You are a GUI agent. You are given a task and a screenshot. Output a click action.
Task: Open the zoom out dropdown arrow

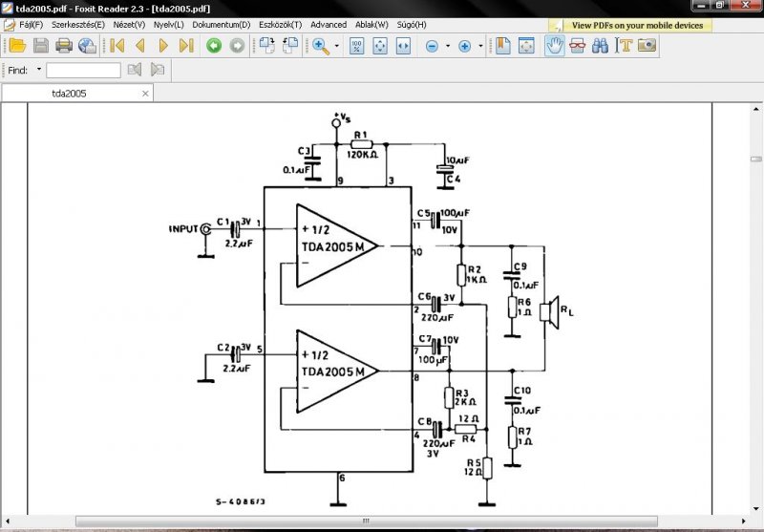tap(447, 46)
